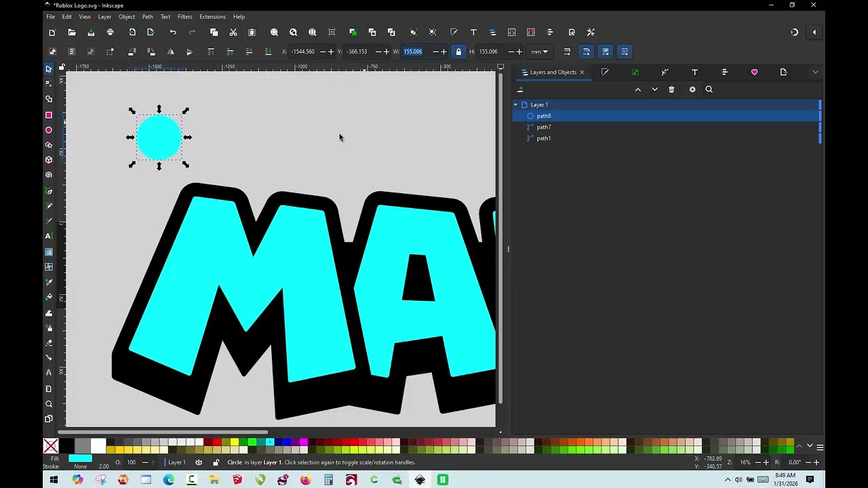868x488 pixels.
Task: Toggle the width/height ratio lock
Action: [458, 52]
